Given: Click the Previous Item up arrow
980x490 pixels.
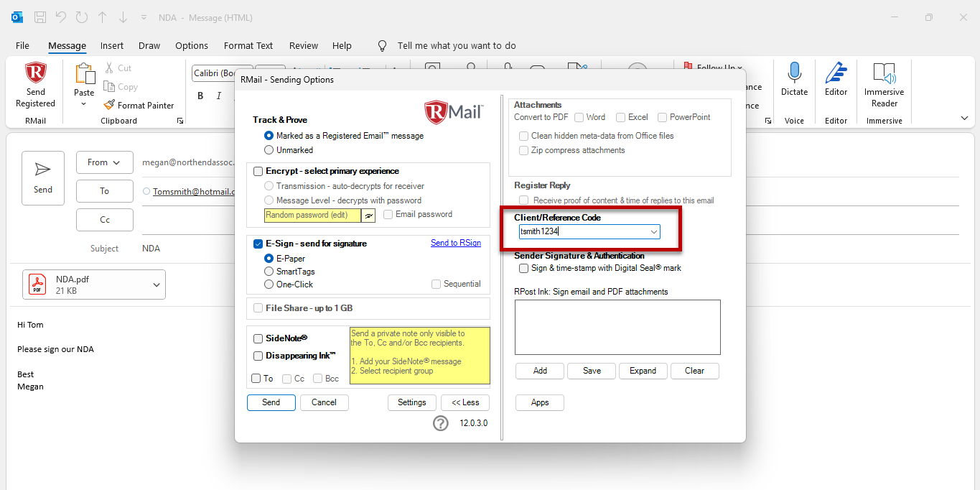Looking at the screenshot, I should point(103,17).
